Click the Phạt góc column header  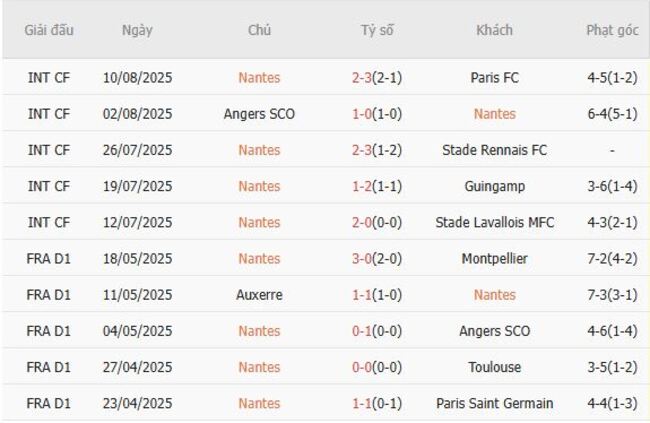612,30
